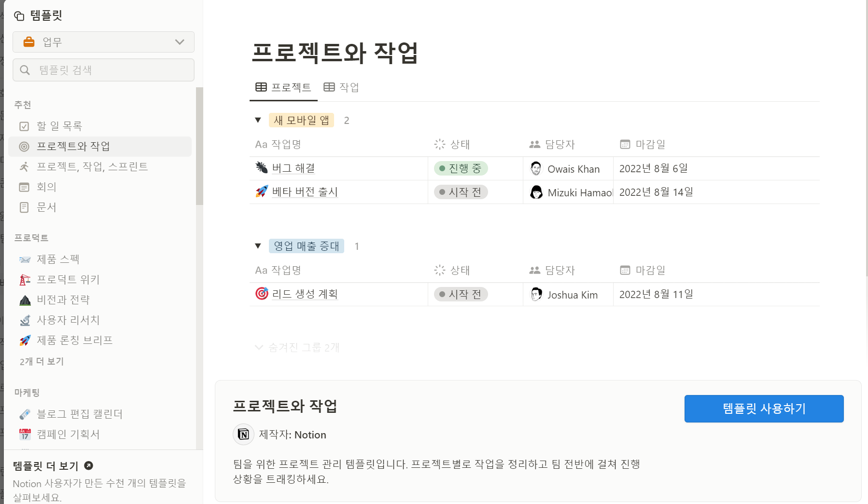Click the 영업 매출 증대 project tag
Image resolution: width=868 pixels, height=504 pixels.
click(x=307, y=246)
